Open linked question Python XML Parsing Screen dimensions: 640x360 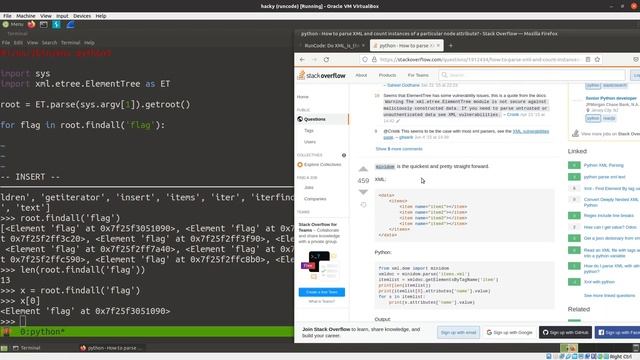[604, 165]
